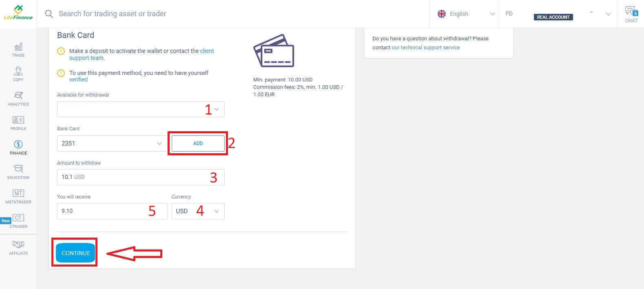Click the search magnifier icon
This screenshot has height=289, width=644.
(49, 14)
